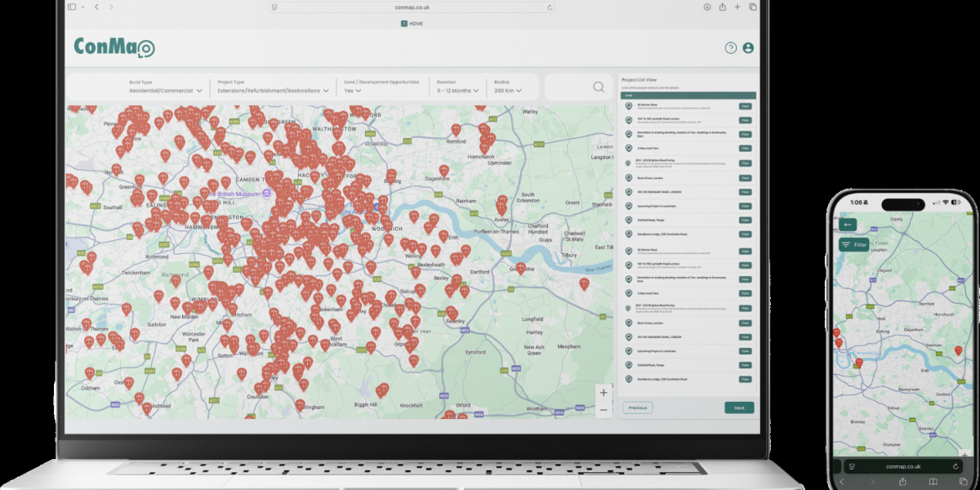Zoom in using the map plus control

(603, 392)
